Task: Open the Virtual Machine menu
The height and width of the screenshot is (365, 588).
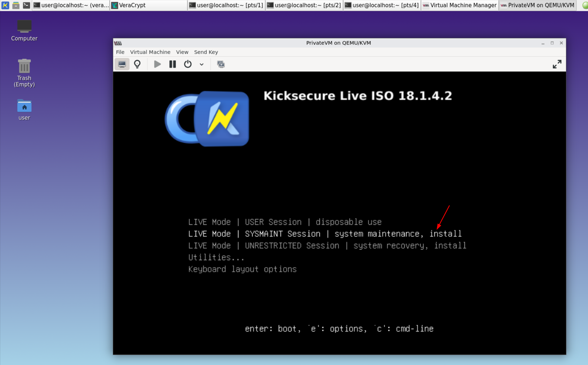Action: 150,52
